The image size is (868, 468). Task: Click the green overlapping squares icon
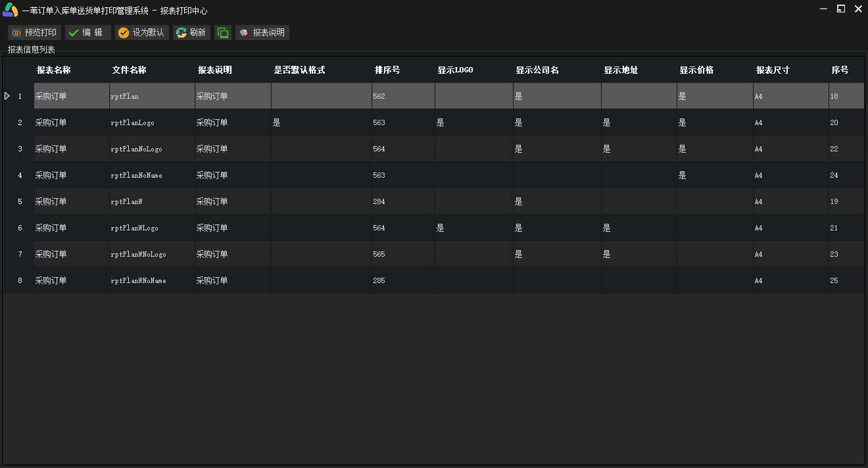(223, 33)
